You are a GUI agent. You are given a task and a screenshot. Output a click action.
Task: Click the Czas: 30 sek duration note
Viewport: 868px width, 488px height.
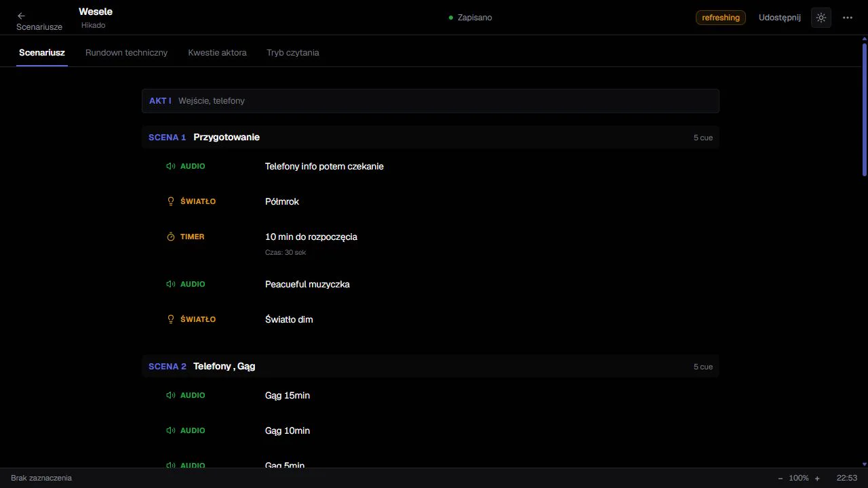point(285,253)
